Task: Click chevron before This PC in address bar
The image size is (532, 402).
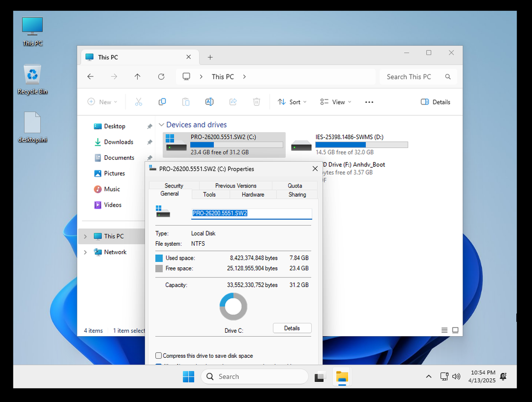Action: click(201, 77)
